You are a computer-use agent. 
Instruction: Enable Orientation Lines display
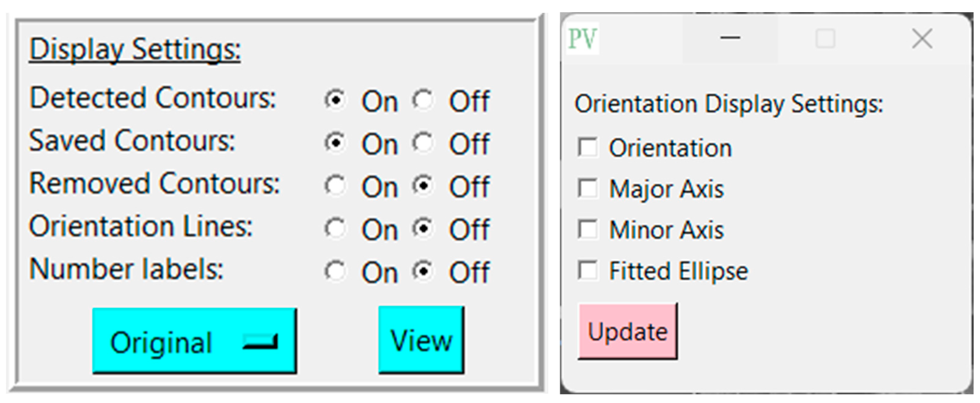[x=336, y=229]
